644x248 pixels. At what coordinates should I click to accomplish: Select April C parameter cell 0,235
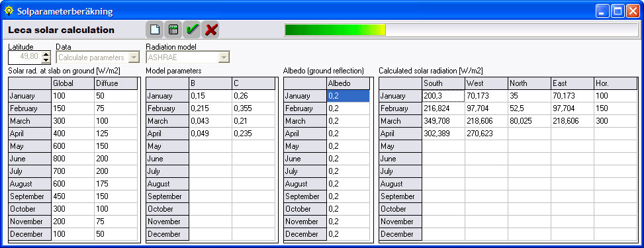point(253,134)
